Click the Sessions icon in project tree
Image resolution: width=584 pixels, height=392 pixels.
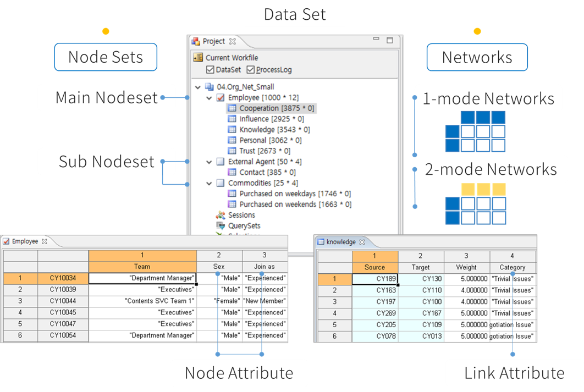(221, 215)
